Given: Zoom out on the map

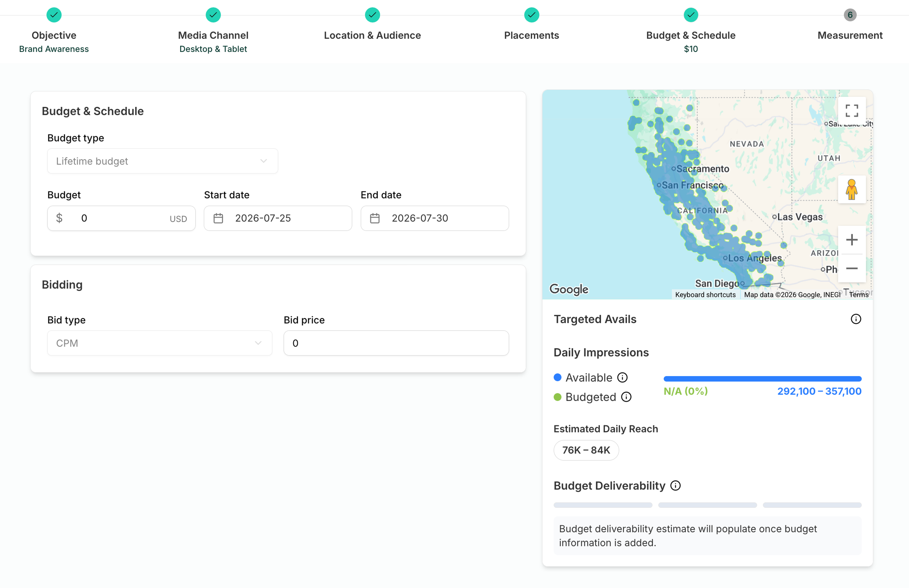Looking at the screenshot, I should pyautogui.click(x=852, y=268).
